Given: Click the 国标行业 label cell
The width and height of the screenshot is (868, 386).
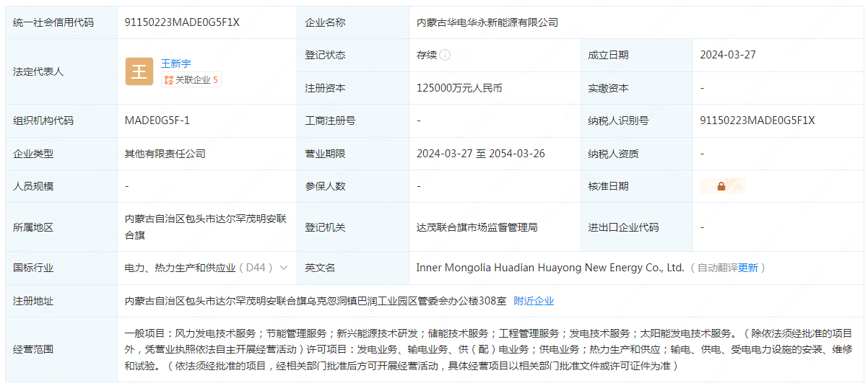Looking at the screenshot, I should (61, 268).
